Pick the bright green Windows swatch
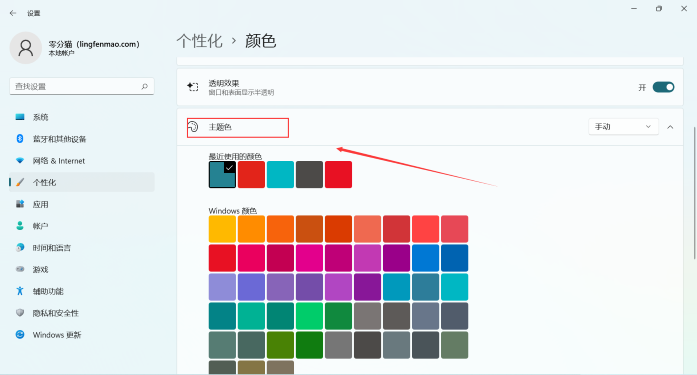This screenshot has height=375, width=697. [309, 316]
